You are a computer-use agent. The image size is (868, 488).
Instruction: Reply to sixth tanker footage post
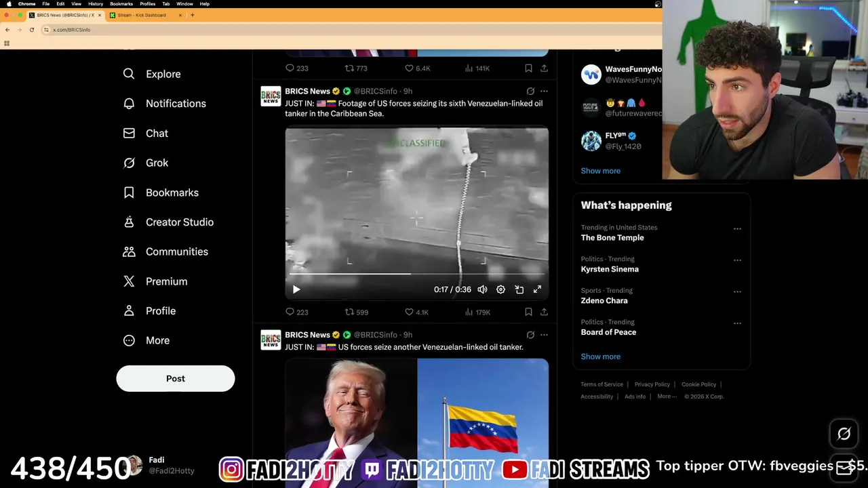tap(296, 312)
